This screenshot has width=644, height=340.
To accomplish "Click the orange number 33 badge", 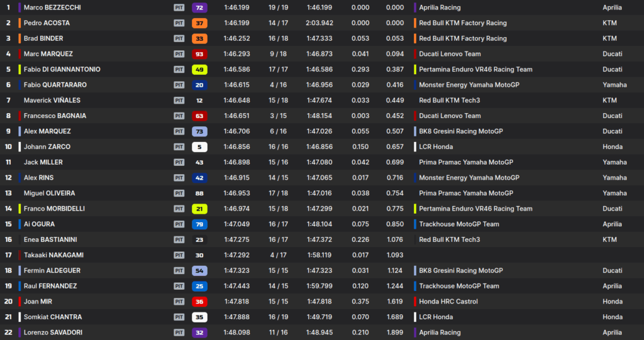I will click(x=199, y=38).
